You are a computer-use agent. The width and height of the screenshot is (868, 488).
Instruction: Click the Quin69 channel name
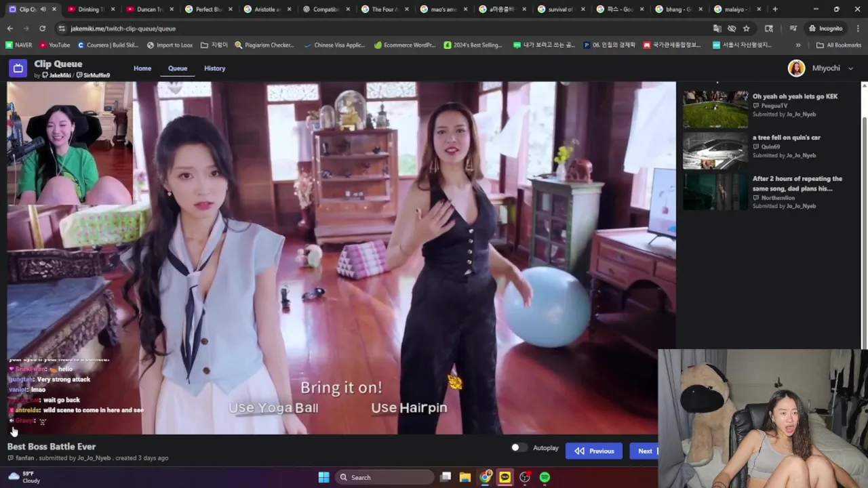pos(770,146)
